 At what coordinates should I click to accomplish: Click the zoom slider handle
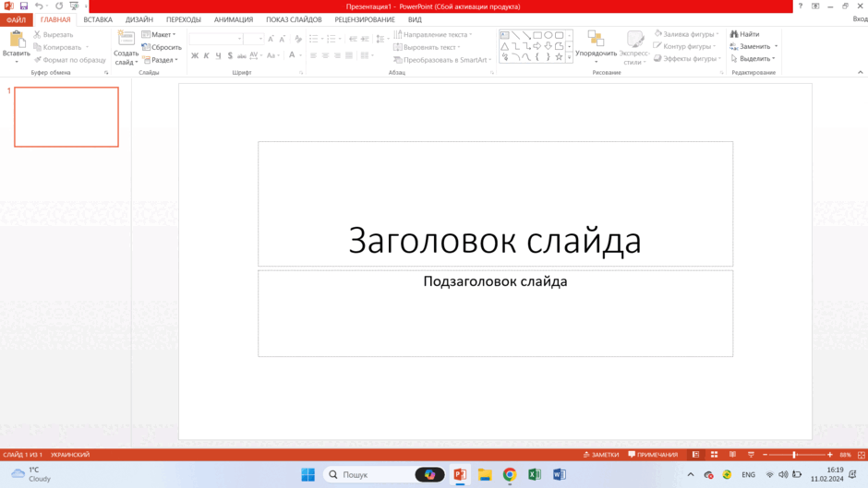tap(794, 455)
